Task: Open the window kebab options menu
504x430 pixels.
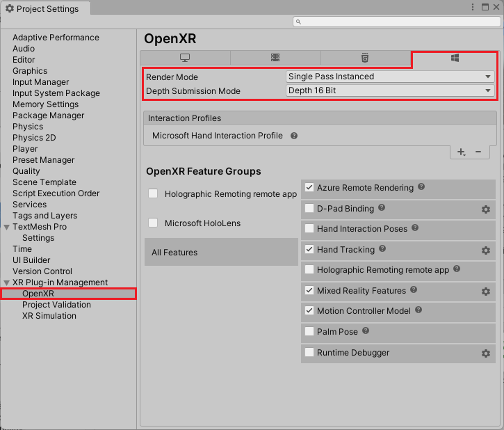Action: click(473, 7)
